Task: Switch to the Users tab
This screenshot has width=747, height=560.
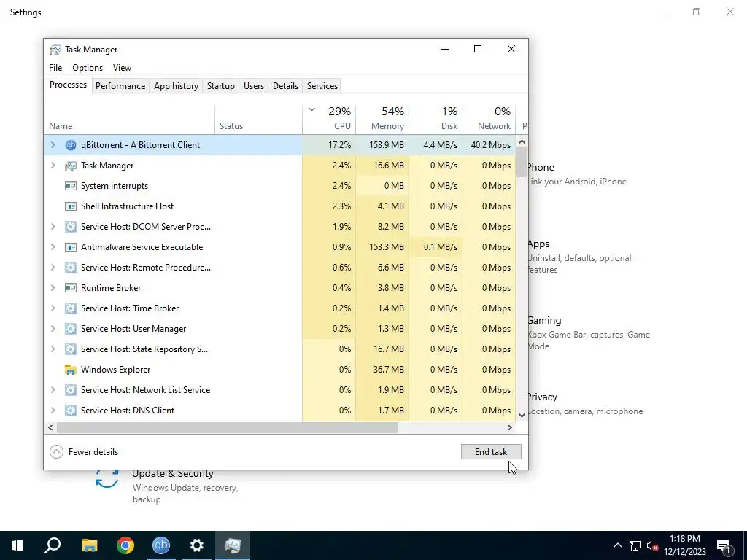Action: pyautogui.click(x=253, y=86)
